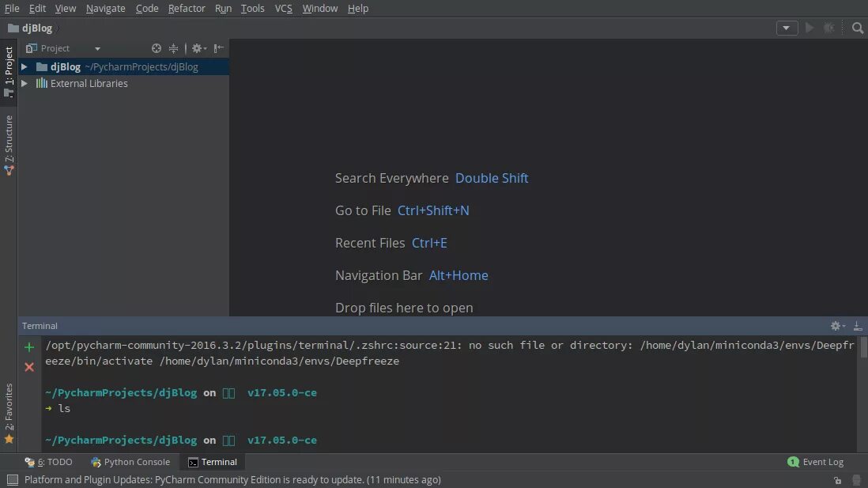Viewport: 868px width, 488px height.
Task: Expand the djBlog project folder
Action: (x=25, y=67)
